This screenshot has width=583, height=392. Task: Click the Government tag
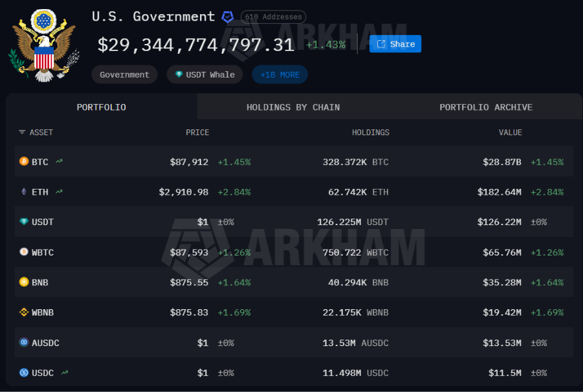pos(124,74)
